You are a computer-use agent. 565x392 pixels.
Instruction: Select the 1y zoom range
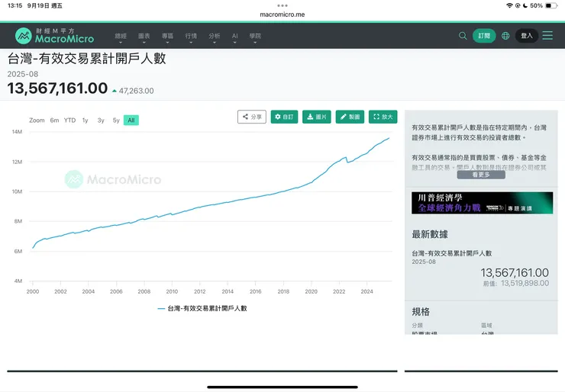(x=85, y=120)
